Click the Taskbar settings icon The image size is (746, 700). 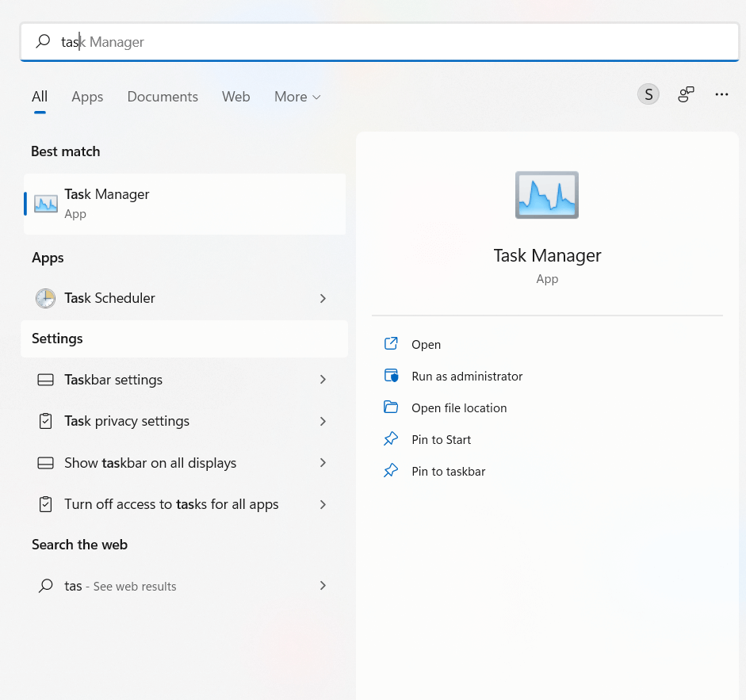(46, 380)
